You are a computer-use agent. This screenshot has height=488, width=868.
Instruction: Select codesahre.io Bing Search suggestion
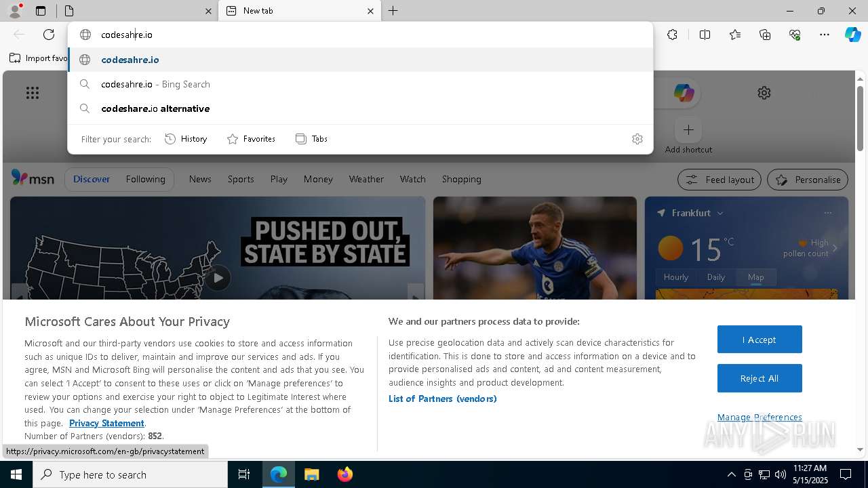pyautogui.click(x=360, y=84)
